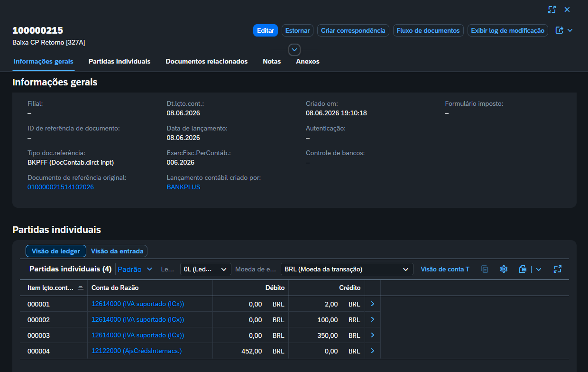Viewport: 588px width, 372px height.
Task: Click Visão de conta T button
Action: pos(445,269)
